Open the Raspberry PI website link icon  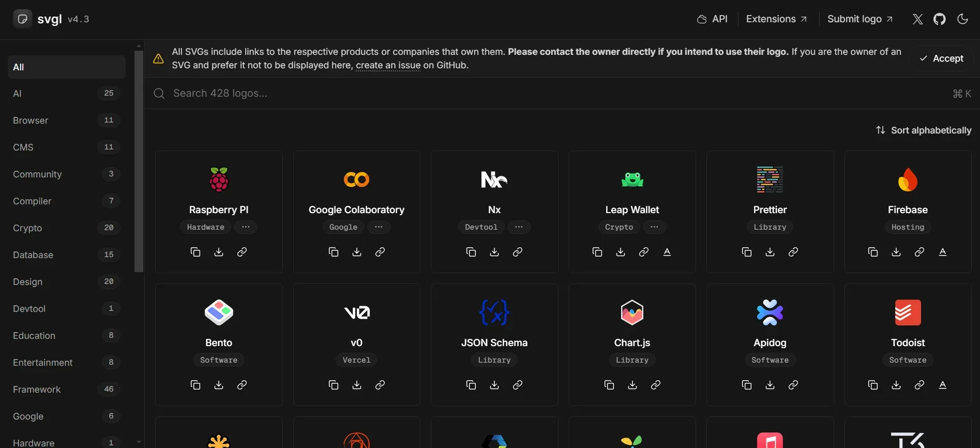[242, 252]
